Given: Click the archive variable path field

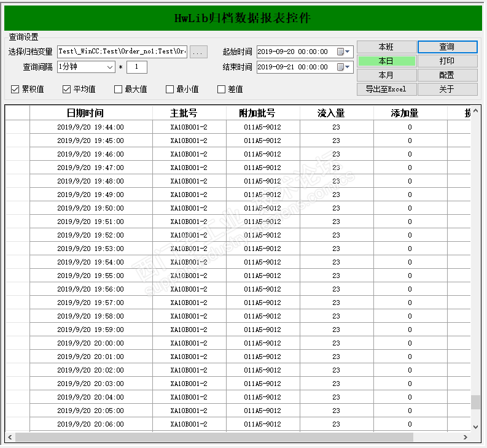Looking at the screenshot, I should coord(122,52).
